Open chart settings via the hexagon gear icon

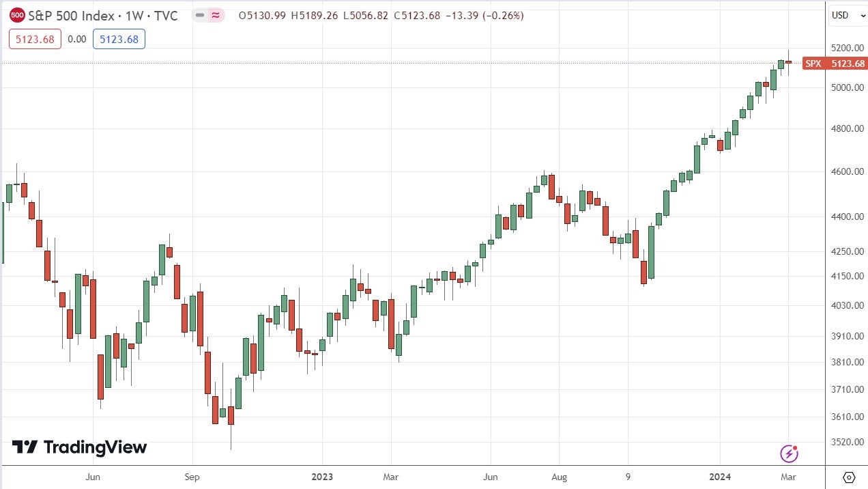click(x=849, y=478)
